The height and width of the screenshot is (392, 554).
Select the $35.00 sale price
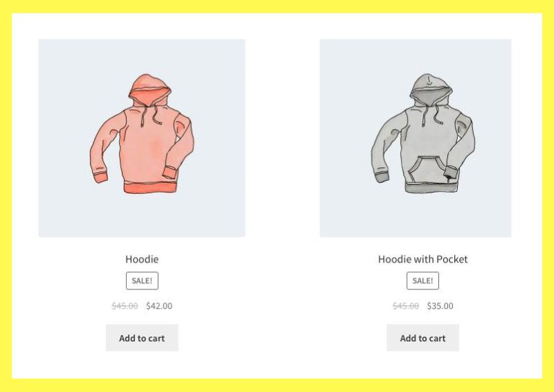pos(440,305)
